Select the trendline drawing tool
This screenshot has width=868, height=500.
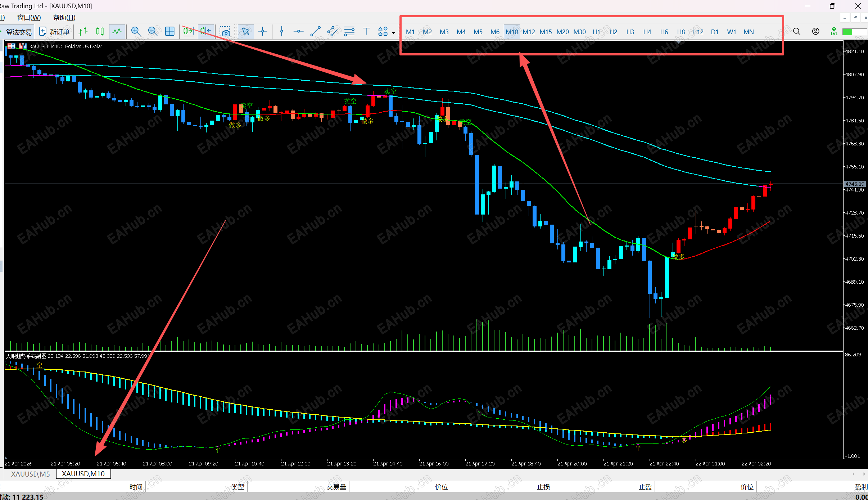pyautogui.click(x=315, y=32)
